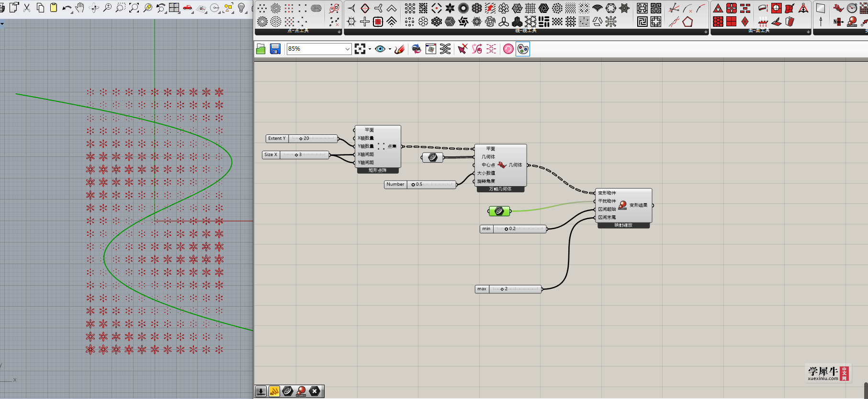Click the Undo arrow icon
The width and height of the screenshot is (868, 399).
pyautogui.click(x=67, y=8)
